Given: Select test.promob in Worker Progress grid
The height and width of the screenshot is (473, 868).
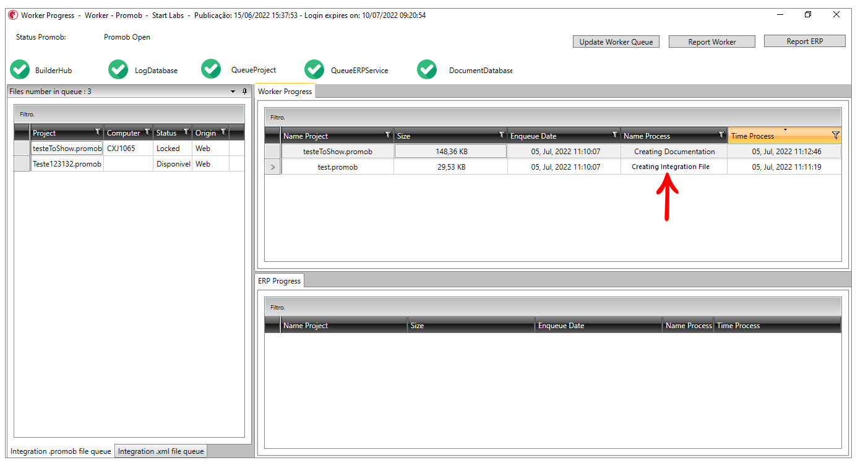Looking at the screenshot, I should (x=338, y=167).
